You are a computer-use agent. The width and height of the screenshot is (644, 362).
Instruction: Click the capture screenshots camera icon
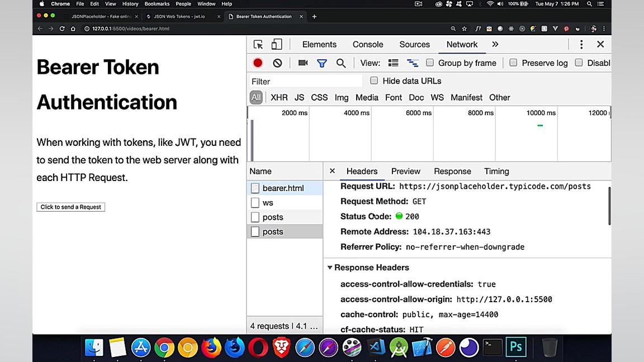[303, 63]
